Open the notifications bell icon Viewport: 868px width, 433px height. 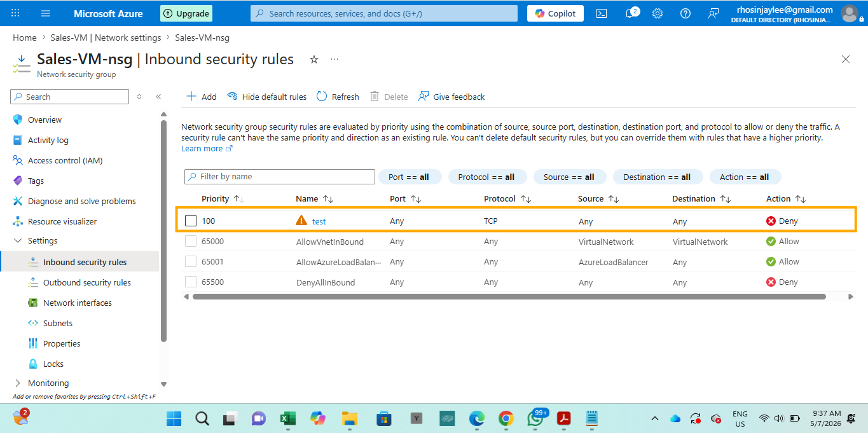(631, 13)
